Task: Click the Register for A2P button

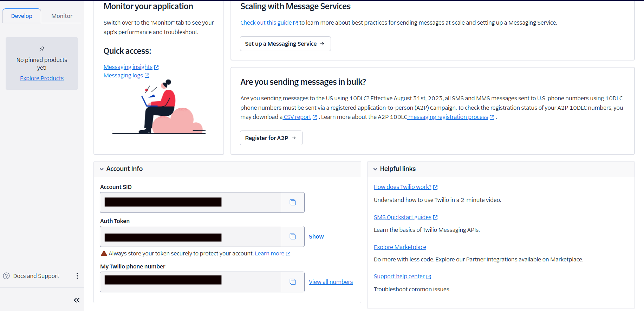Action: click(271, 138)
